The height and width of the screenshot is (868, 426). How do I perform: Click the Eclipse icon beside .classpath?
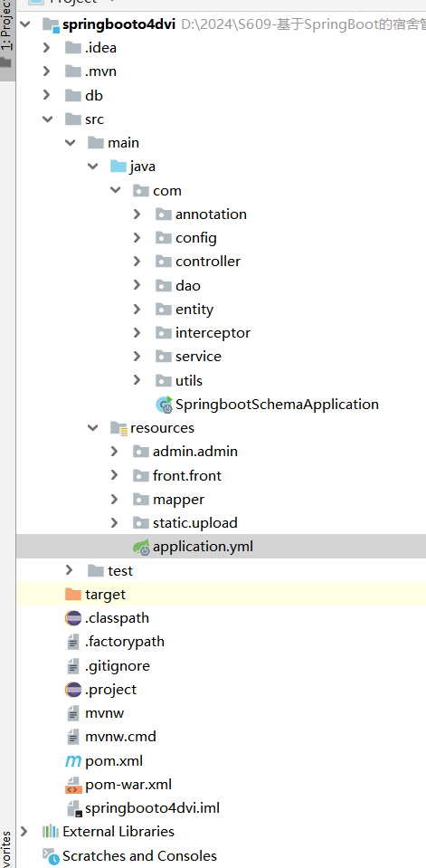pos(73,618)
